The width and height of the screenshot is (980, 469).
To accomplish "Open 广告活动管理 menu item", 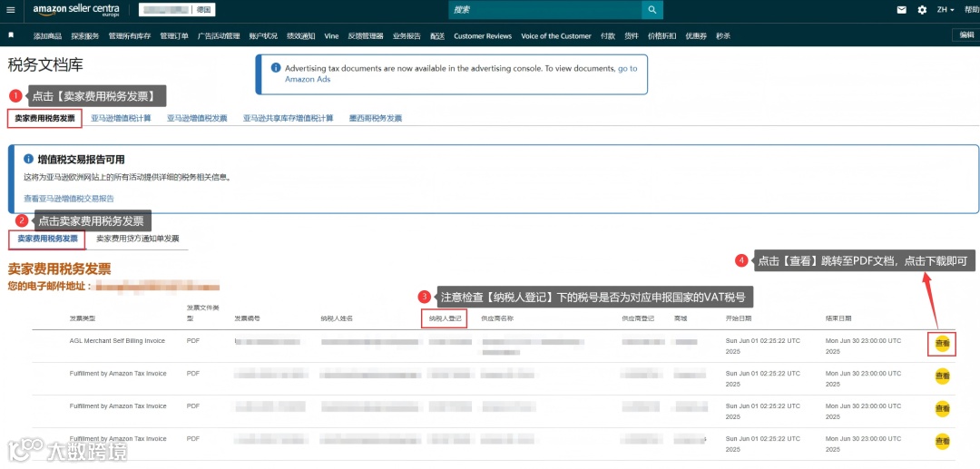I will tap(219, 36).
